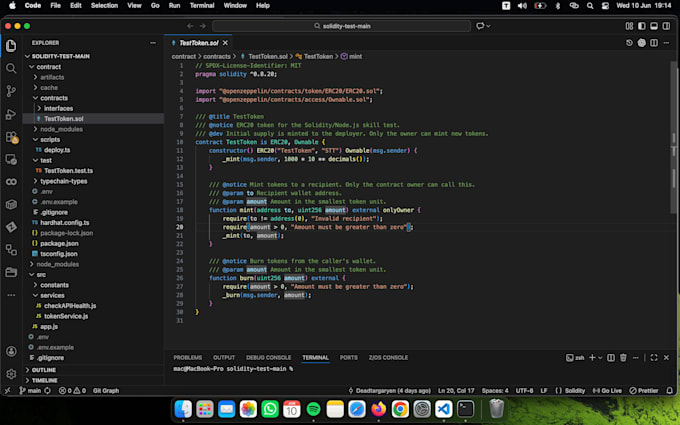
Task: Click the Go Live status bar button
Action: click(607, 391)
